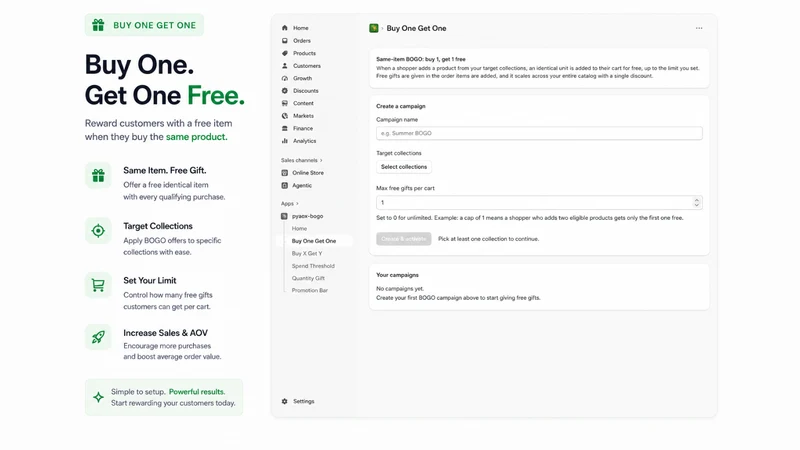
Task: Click the sparkle icon in Simple to setup banner
Action: tap(98, 397)
